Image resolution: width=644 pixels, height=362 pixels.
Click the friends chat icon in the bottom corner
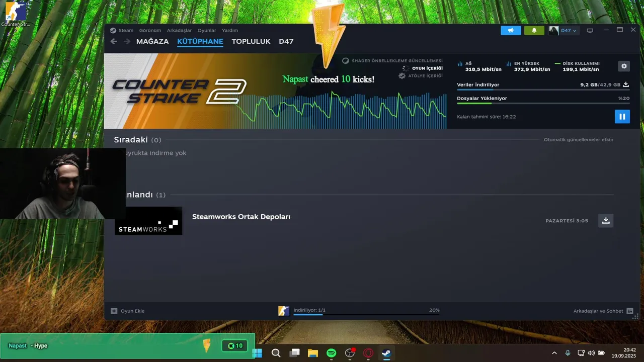click(629, 311)
